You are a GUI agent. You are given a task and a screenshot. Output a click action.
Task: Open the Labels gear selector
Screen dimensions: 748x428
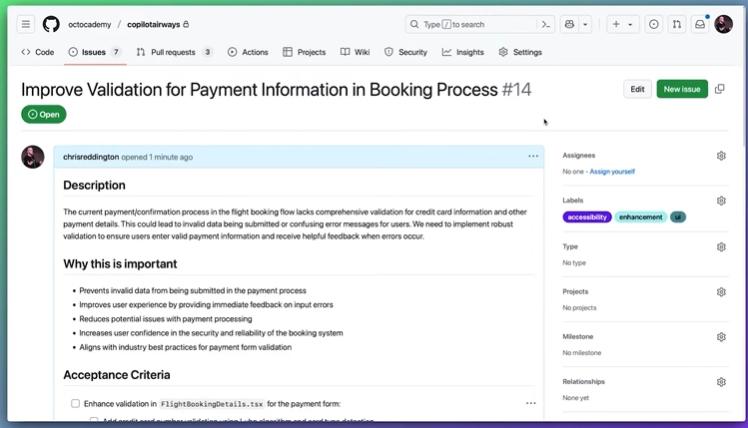[721, 201]
